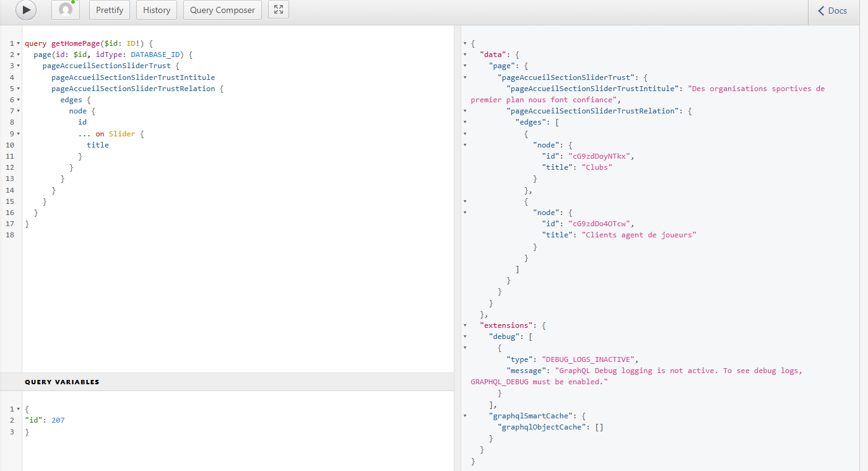Click the getHomePage operation name
The height and width of the screenshot is (471, 868).
[76, 44]
